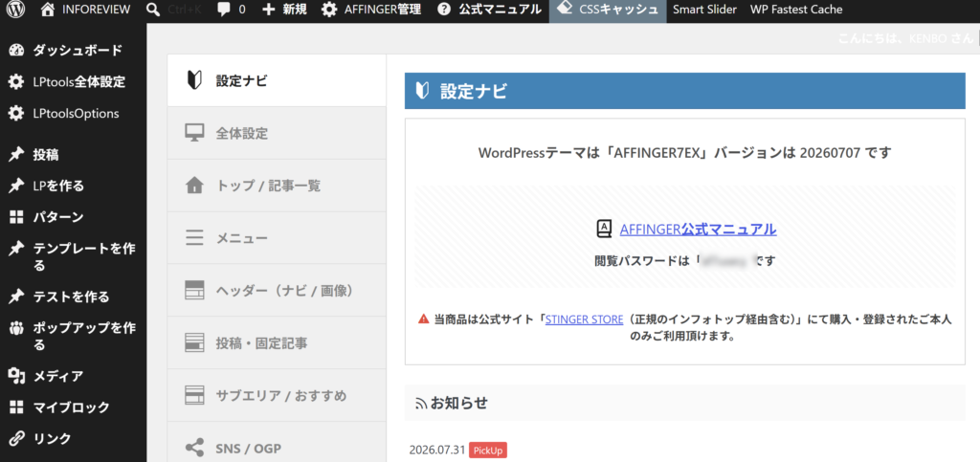Screen dimensions: 980x462
Task: Click the media icon beside メディア
Action: click(17, 376)
